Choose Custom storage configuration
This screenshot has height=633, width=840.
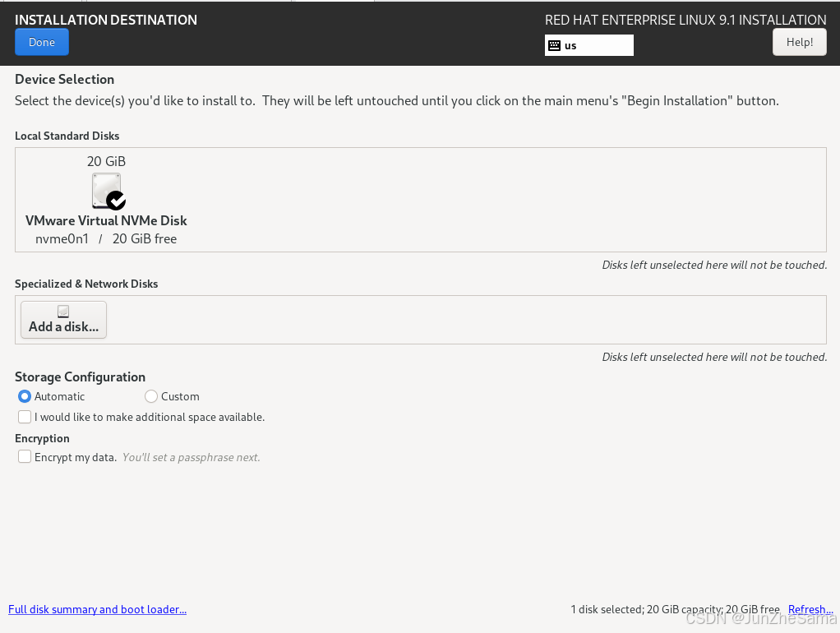tap(172, 396)
